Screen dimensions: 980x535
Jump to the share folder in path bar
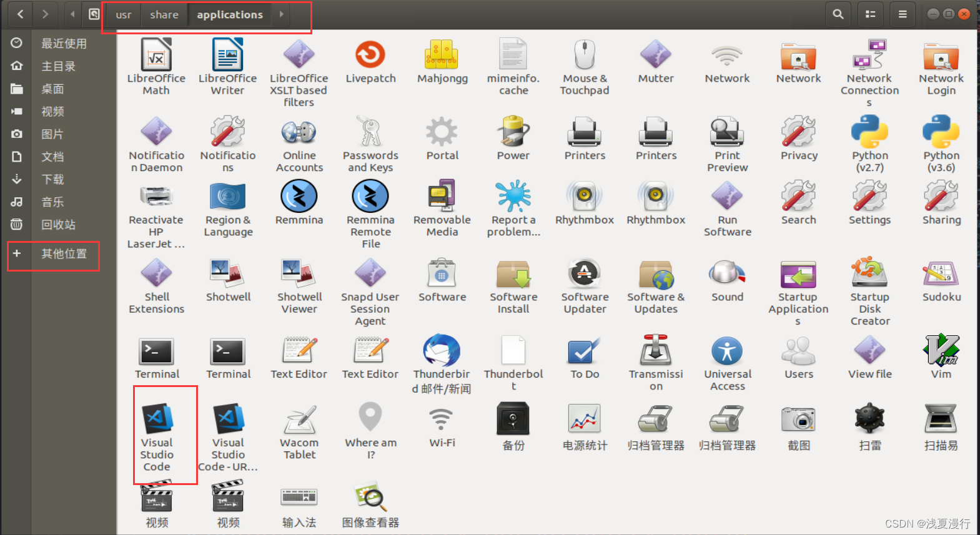point(164,14)
